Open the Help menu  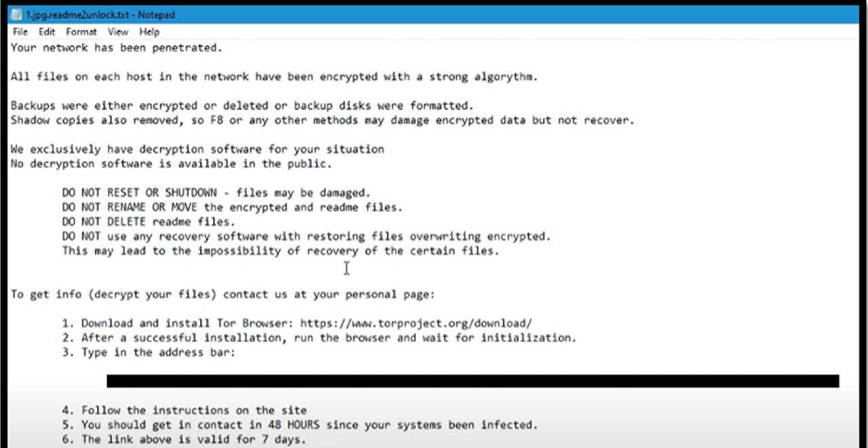[149, 31]
